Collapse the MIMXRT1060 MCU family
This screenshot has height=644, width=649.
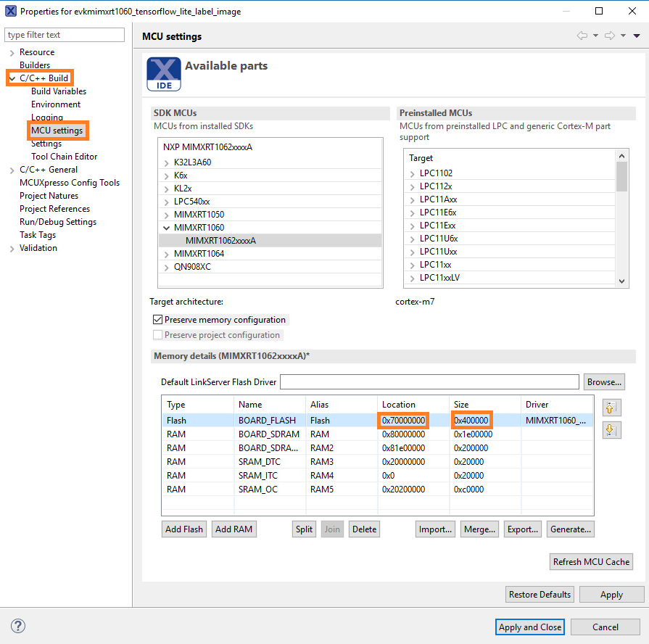pyautogui.click(x=166, y=228)
